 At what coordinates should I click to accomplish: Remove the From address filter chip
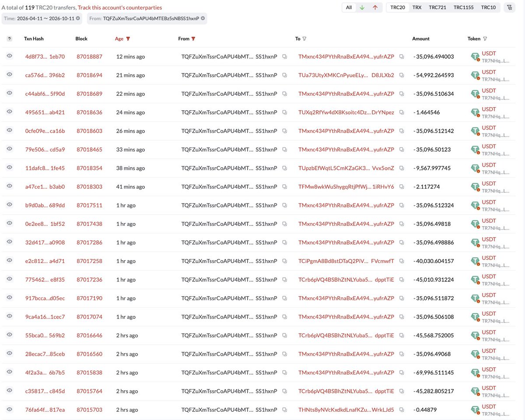203,18
